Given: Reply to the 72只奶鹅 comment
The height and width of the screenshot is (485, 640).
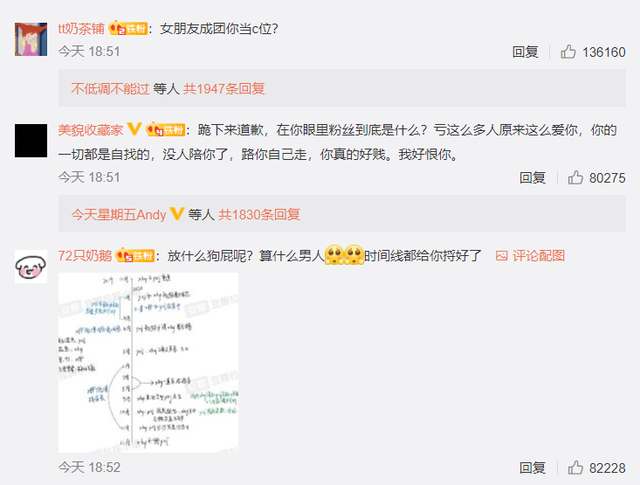Looking at the screenshot, I should point(532,467).
